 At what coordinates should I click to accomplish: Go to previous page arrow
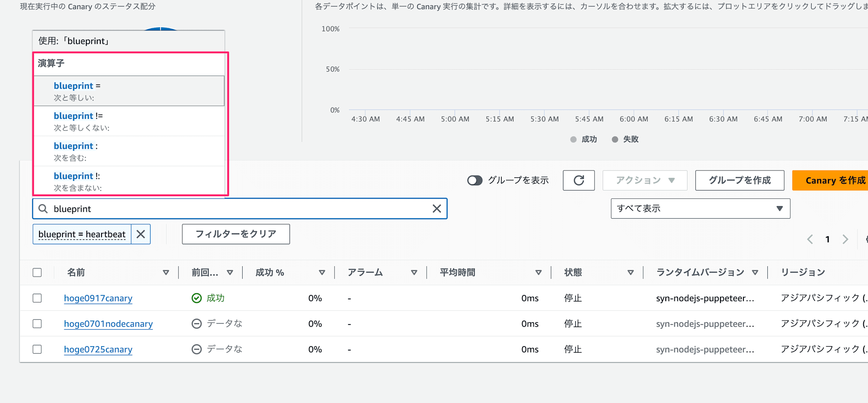[x=810, y=239]
